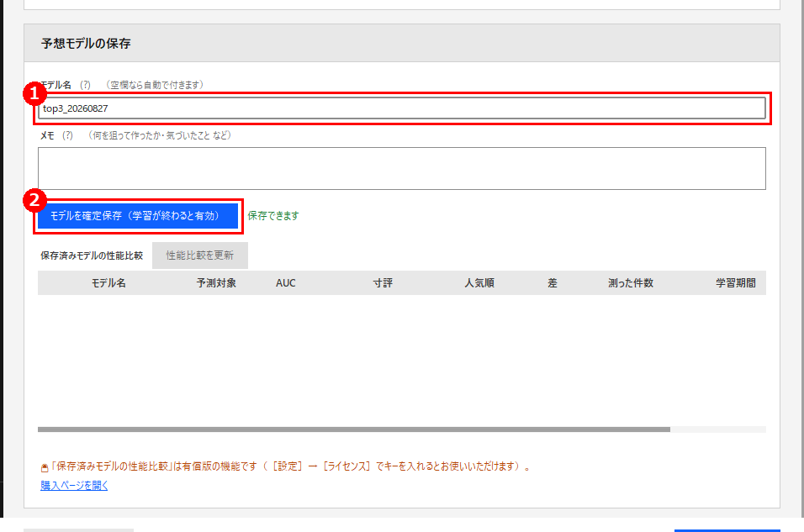
Task: Click the 学習期間 column header
Action: pyautogui.click(x=736, y=283)
